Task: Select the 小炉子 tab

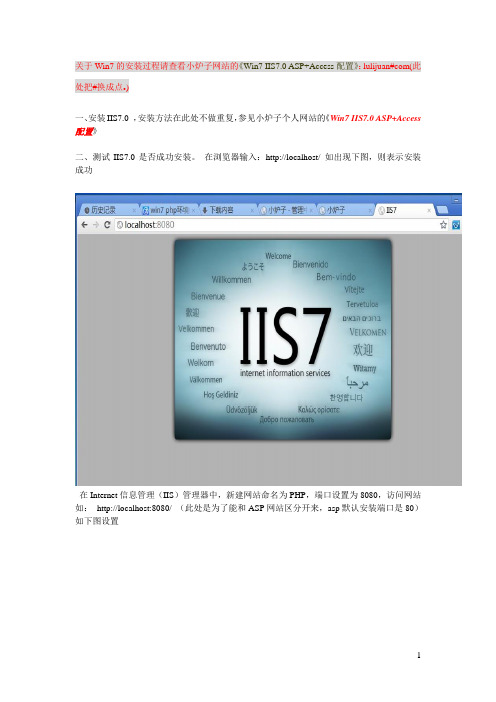Action: point(344,210)
